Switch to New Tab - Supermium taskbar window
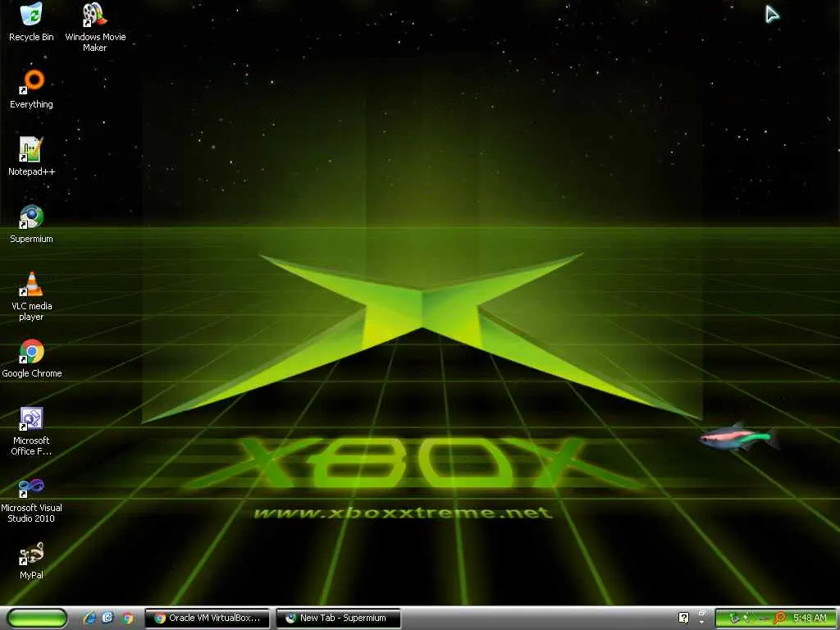840x630 pixels. click(338, 618)
